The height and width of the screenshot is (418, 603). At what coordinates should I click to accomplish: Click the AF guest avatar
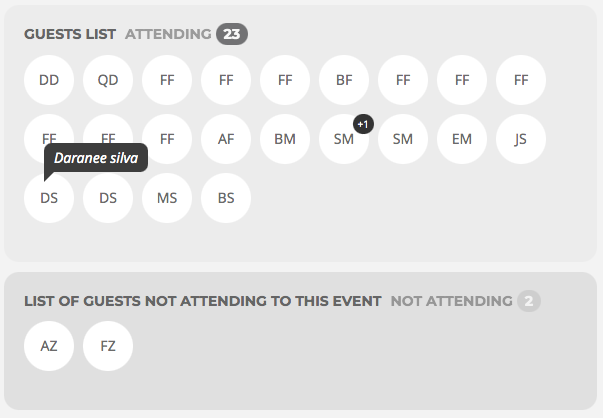(226, 139)
